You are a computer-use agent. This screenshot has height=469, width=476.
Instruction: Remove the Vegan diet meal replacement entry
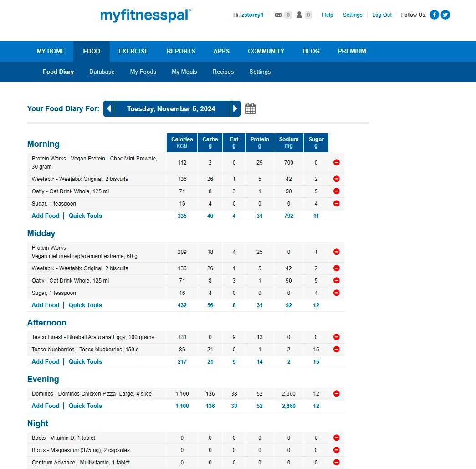336,252
